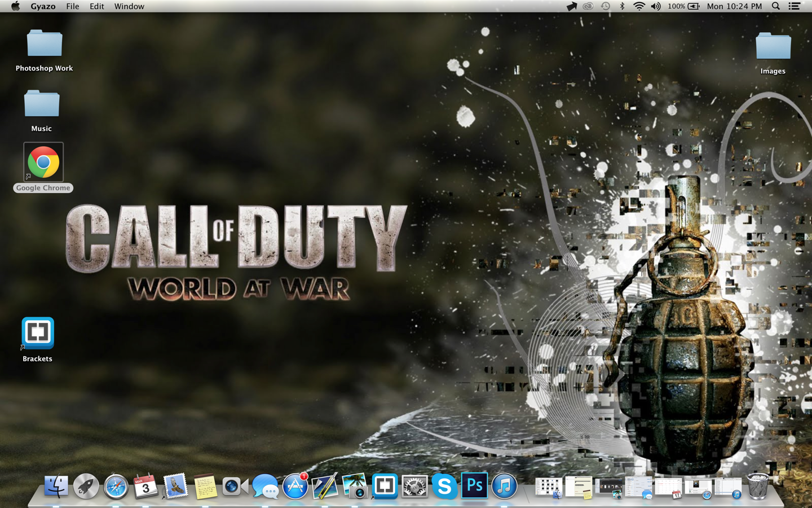Open Notification Center list icon
The width and height of the screenshot is (812, 508).
click(x=794, y=6)
